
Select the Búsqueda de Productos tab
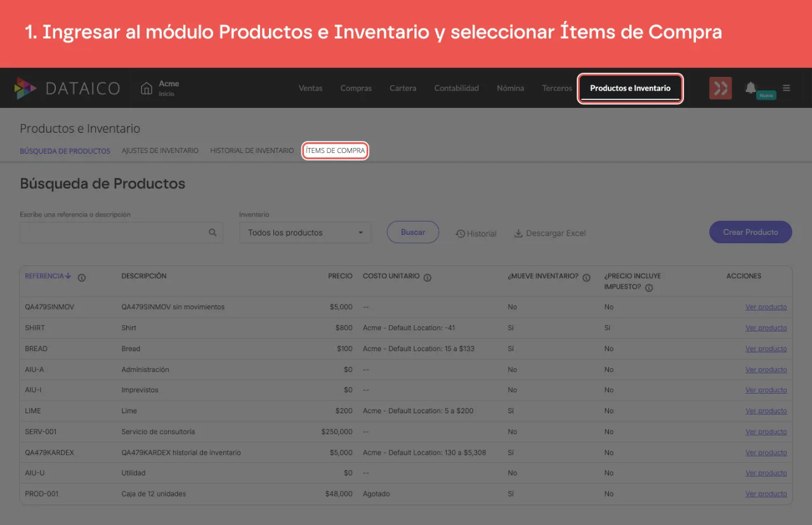click(65, 151)
